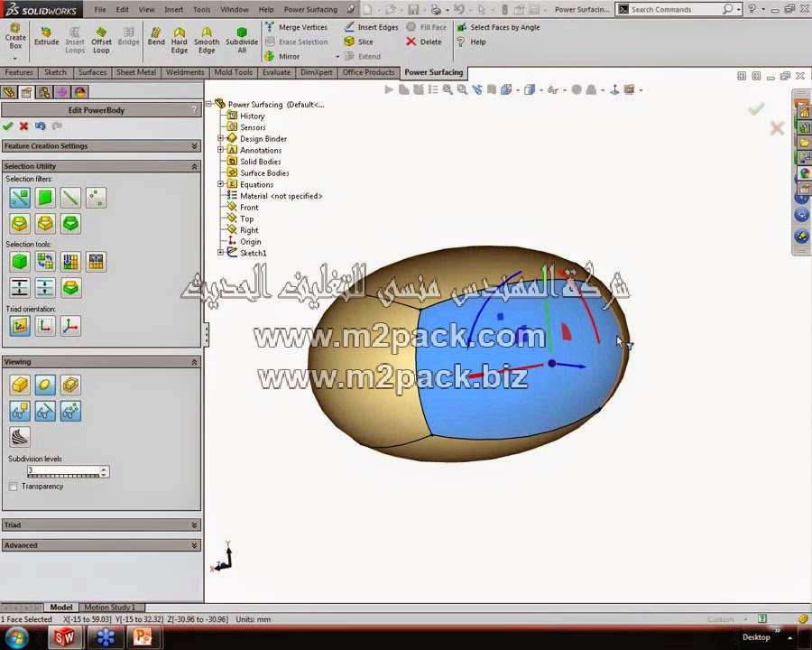This screenshot has width=812, height=650.
Task: Open Power Surfacing Help
Action: coord(471,42)
